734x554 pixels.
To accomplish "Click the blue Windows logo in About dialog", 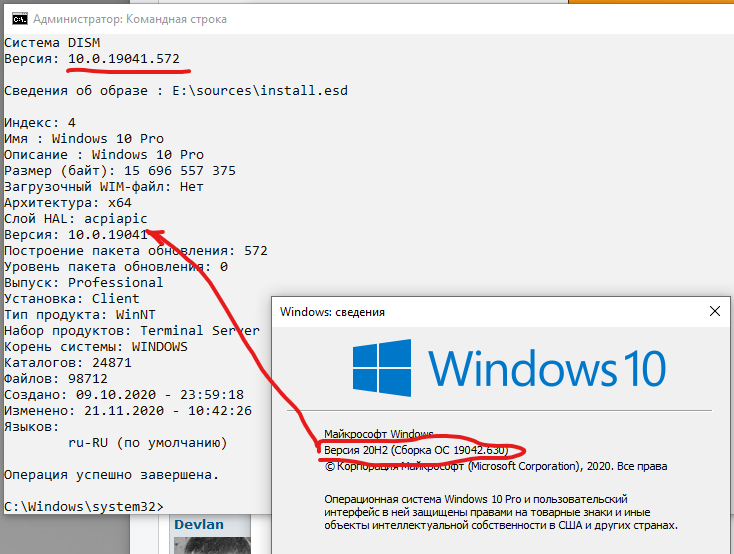I will (381, 367).
